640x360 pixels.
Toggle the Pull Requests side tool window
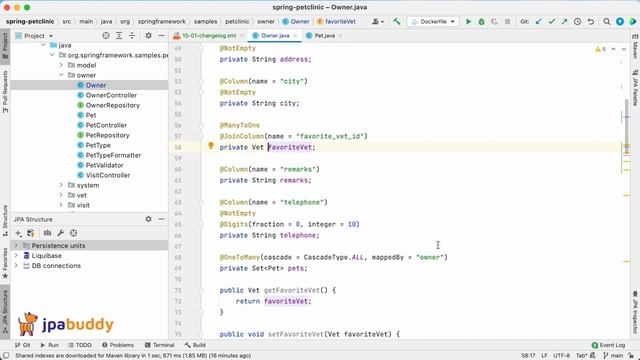pos(5,92)
